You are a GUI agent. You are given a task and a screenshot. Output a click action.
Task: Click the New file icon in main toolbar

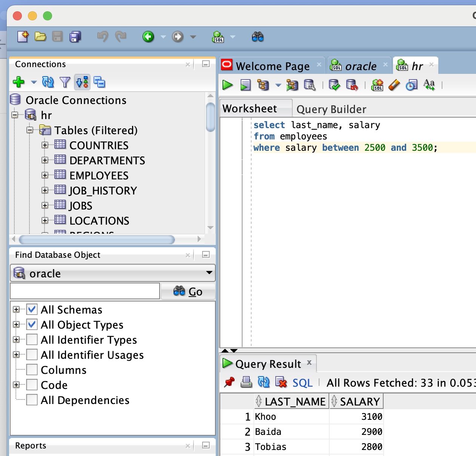23,37
